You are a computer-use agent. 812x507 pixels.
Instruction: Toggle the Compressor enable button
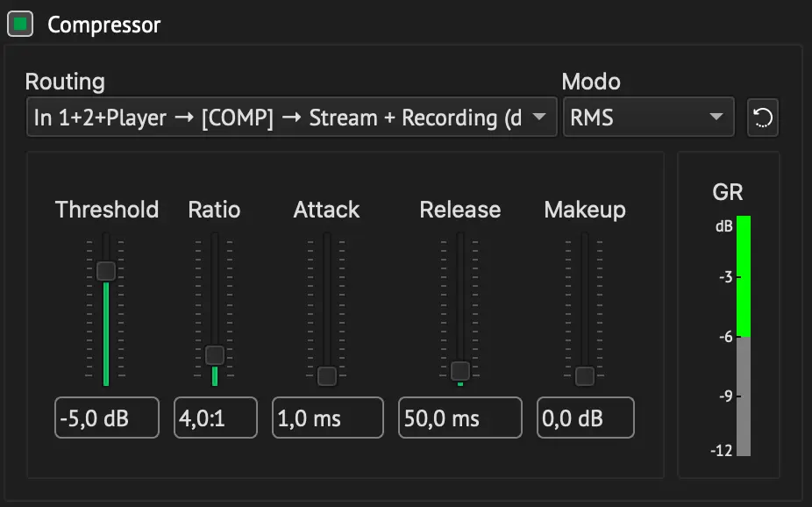click(x=20, y=24)
